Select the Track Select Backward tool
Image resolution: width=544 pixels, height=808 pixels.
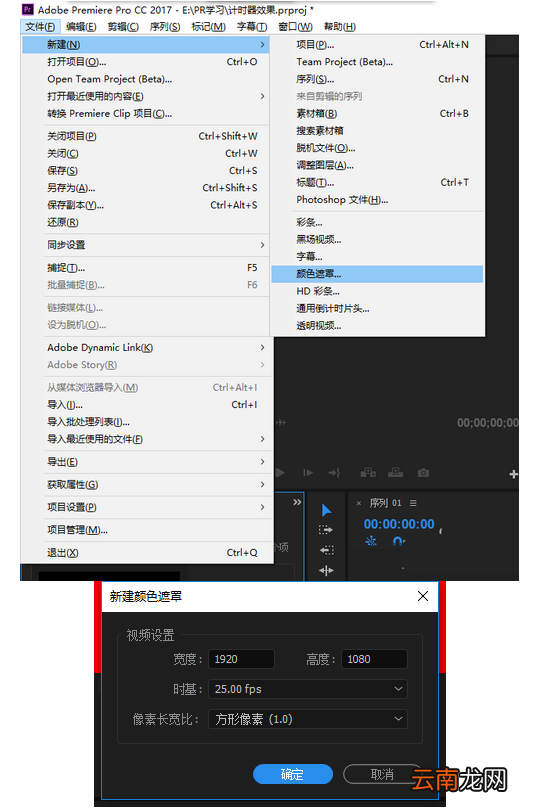point(326,550)
